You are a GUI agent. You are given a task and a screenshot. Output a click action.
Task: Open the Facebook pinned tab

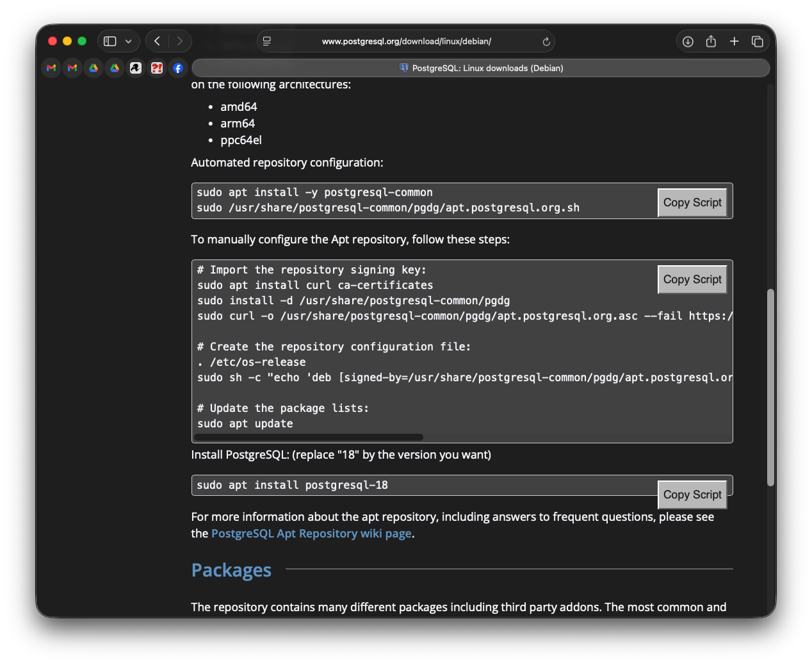[x=178, y=68]
